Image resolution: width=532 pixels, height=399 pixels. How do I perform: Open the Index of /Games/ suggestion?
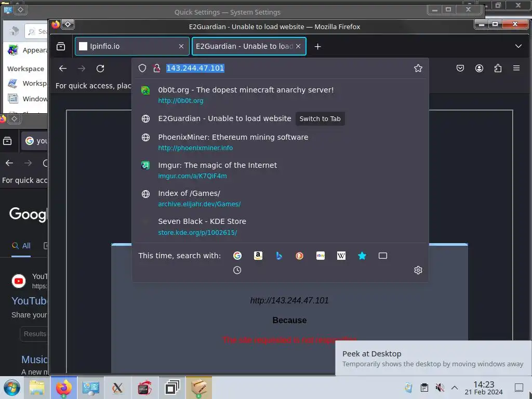coord(280,198)
